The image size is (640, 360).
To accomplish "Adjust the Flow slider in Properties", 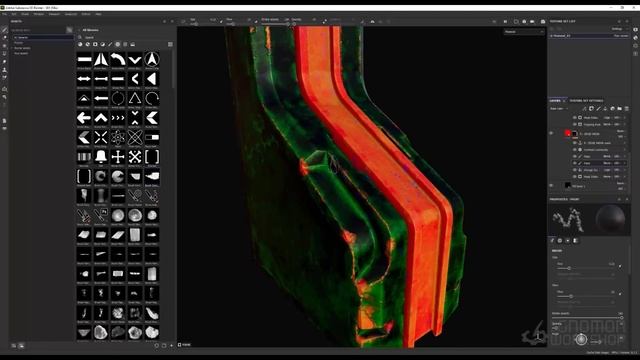I will pyautogui.click(x=587, y=296).
